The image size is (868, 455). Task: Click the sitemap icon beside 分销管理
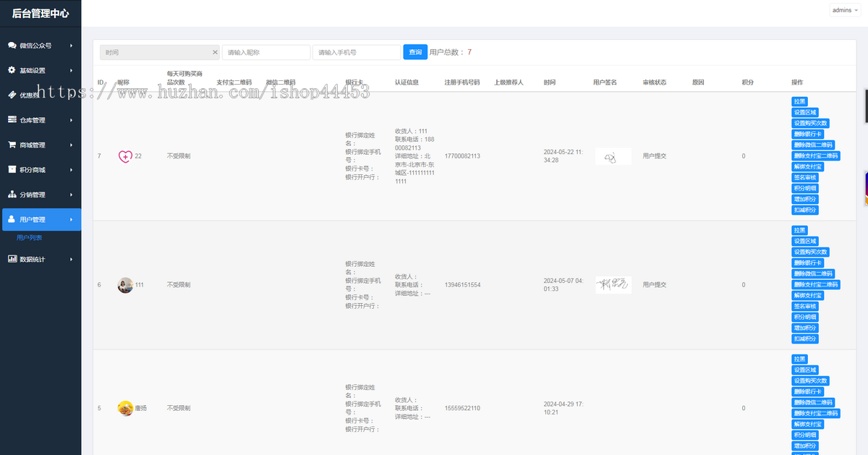pos(12,194)
